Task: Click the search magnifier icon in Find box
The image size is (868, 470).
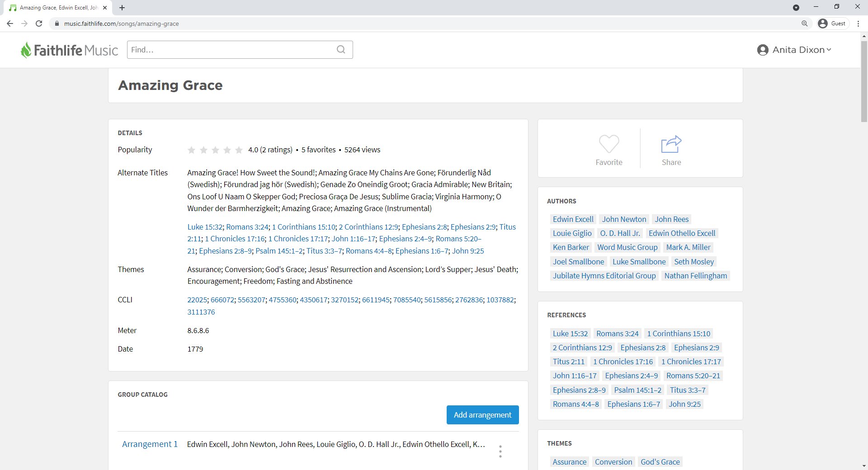Action: 341,50
